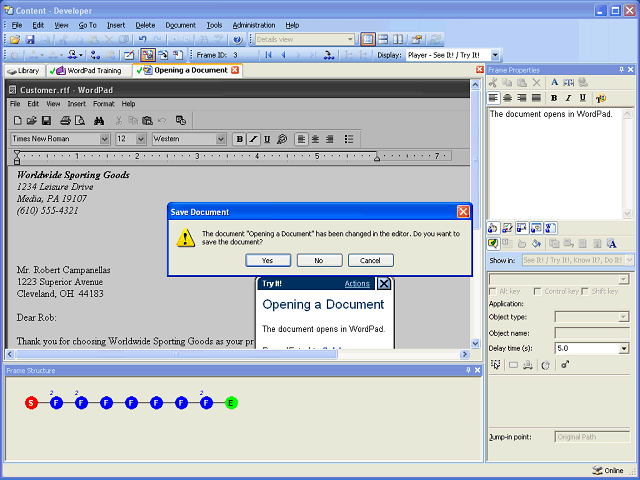Expand the Show in dropdown
The height and width of the screenshot is (480, 640).
point(629,260)
